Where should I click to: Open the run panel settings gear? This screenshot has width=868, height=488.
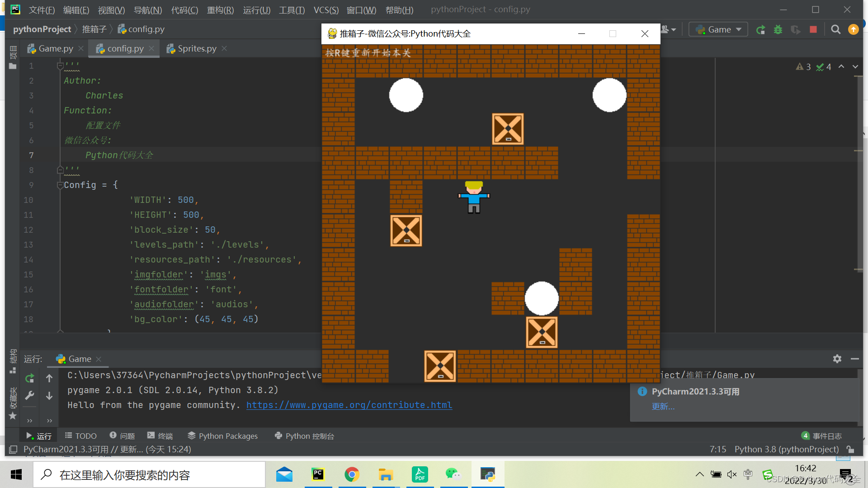(837, 359)
